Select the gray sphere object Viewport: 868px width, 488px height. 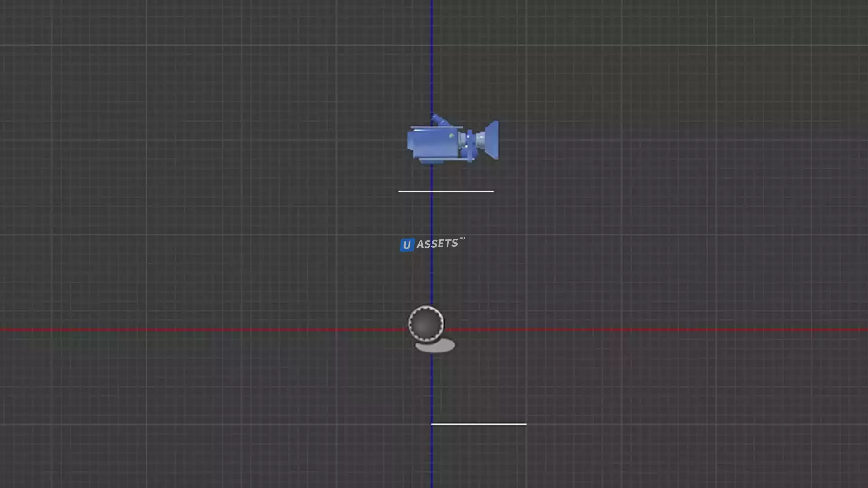click(x=426, y=324)
